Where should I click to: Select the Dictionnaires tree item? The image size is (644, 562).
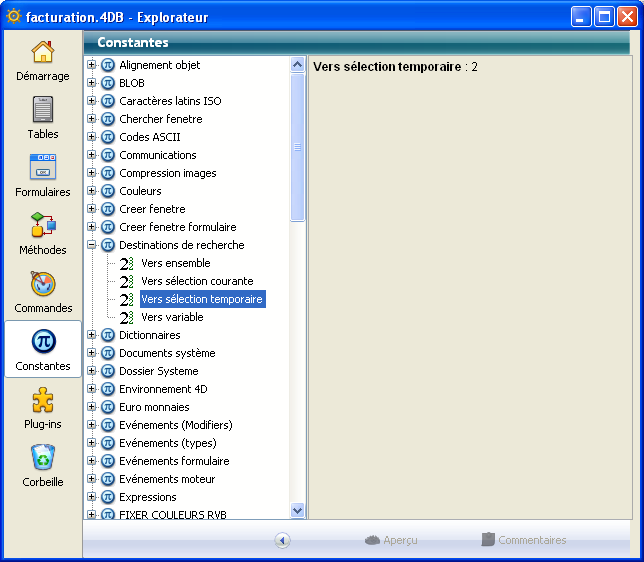coord(149,335)
